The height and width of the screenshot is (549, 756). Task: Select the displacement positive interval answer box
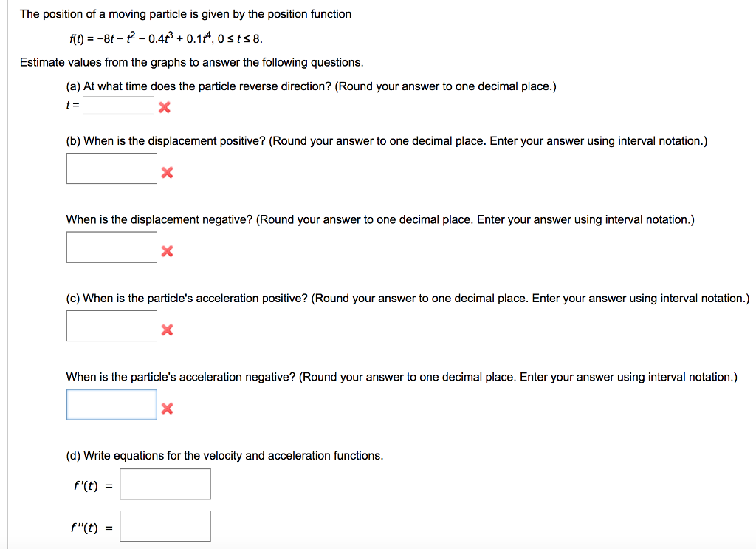pyautogui.click(x=111, y=168)
